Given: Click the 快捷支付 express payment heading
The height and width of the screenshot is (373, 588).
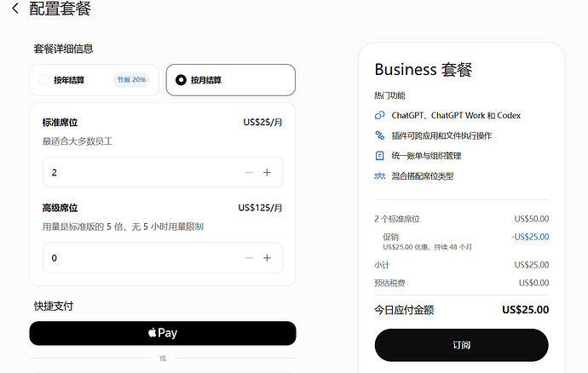Looking at the screenshot, I should click(x=54, y=307).
